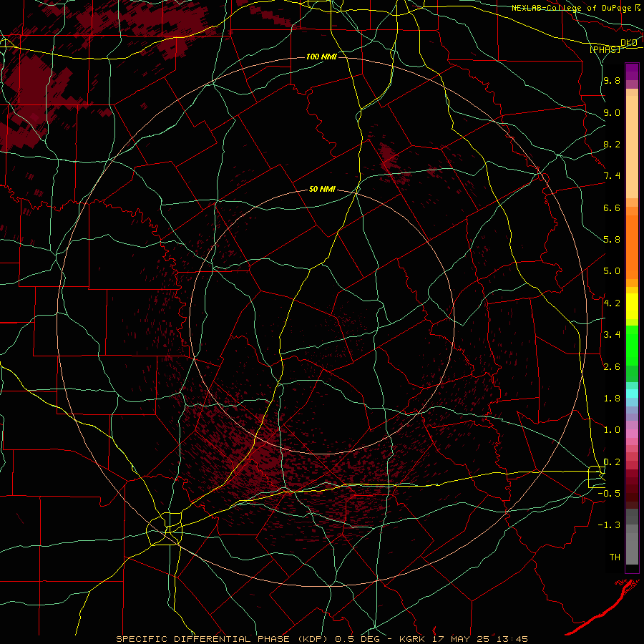Image resolution: width=644 pixels, height=644 pixels.
Task: Click the NEXLAB-College of DuPage label
Action: [x=571, y=8]
